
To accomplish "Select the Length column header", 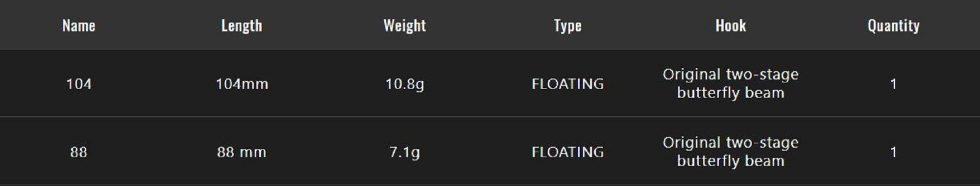I will point(242,26).
